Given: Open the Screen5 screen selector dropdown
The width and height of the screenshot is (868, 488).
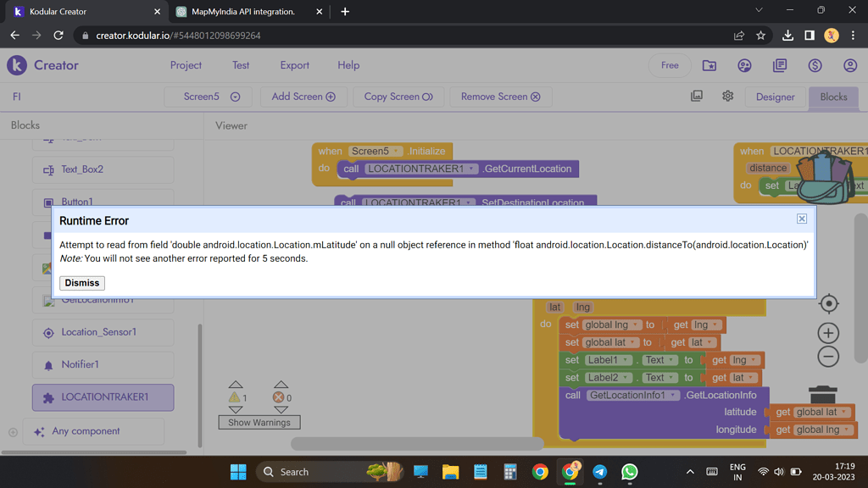Looking at the screenshot, I should (209, 97).
